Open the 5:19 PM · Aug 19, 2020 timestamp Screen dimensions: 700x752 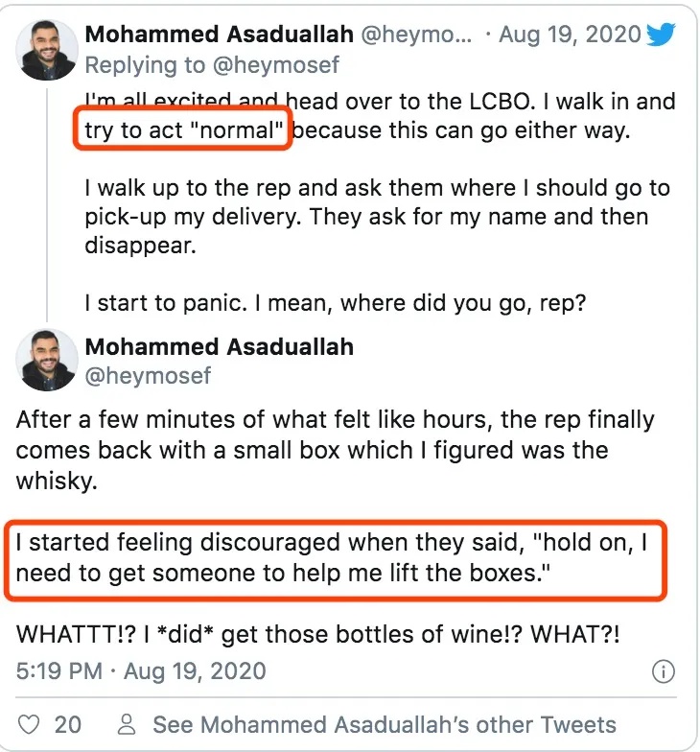click(142, 670)
